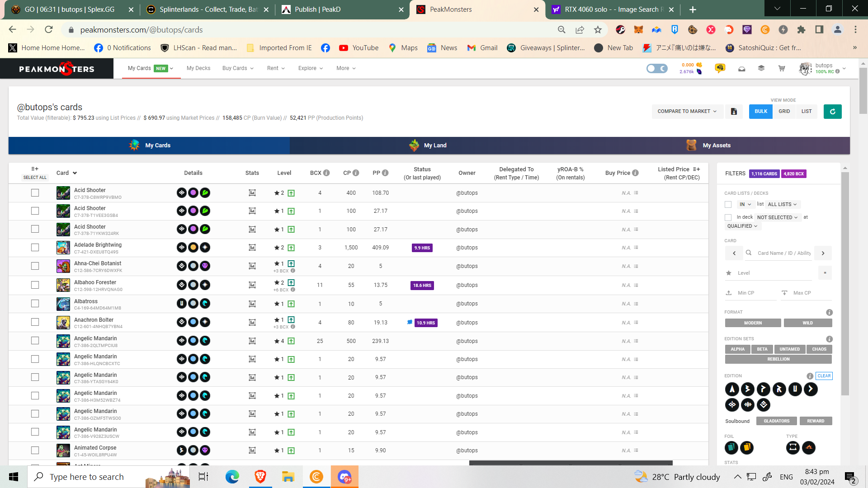The height and width of the screenshot is (488, 868).
Task: Tick checkbox for Anachron Bolter row
Action: 35,322
